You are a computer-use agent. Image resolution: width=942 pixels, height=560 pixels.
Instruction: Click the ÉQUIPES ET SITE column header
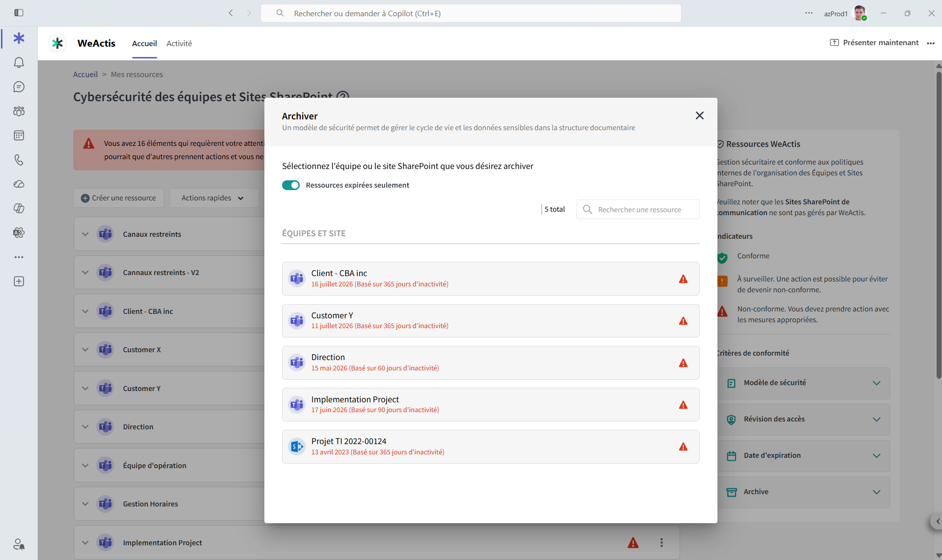314,233
